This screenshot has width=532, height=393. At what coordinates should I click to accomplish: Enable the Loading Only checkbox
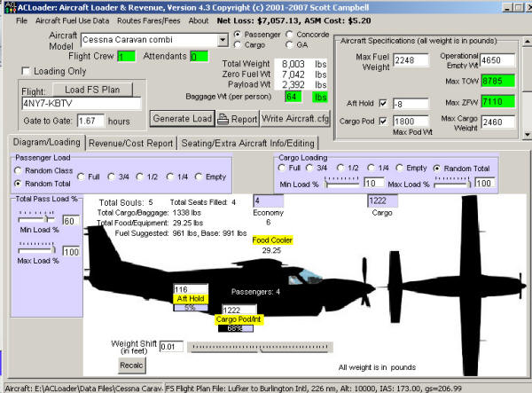click(x=25, y=71)
